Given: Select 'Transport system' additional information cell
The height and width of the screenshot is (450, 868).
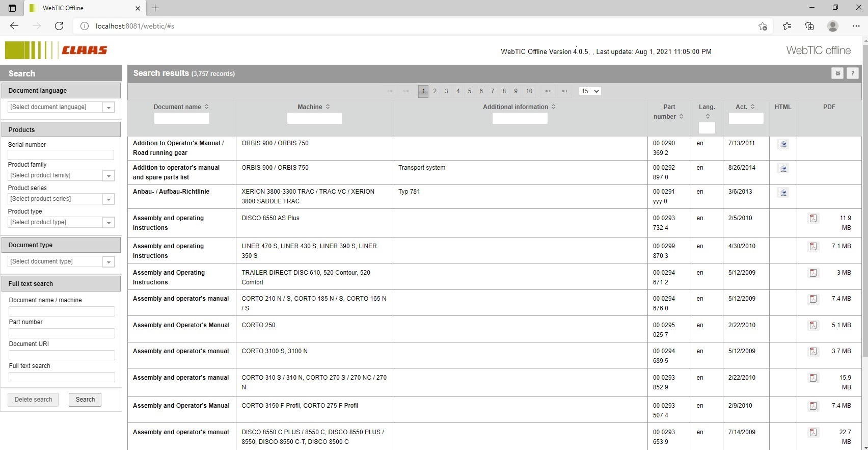Looking at the screenshot, I should point(520,173).
